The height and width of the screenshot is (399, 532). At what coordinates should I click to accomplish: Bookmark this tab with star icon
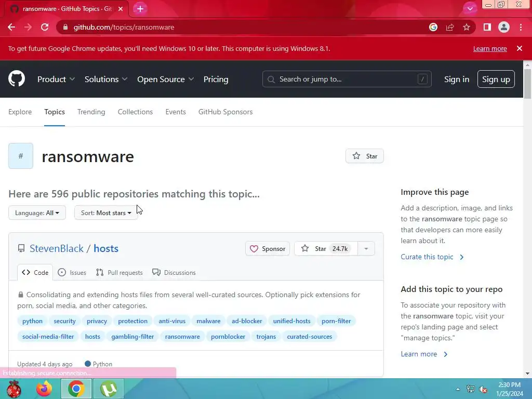(467, 27)
